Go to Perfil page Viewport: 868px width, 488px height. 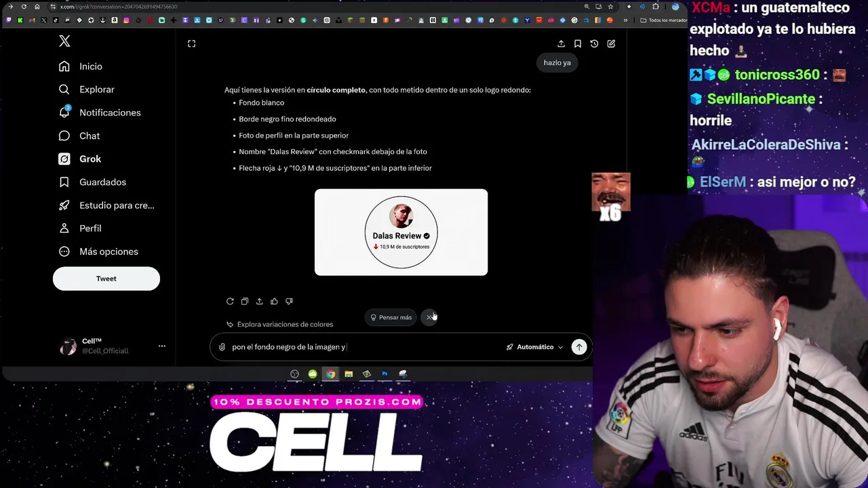(80, 228)
